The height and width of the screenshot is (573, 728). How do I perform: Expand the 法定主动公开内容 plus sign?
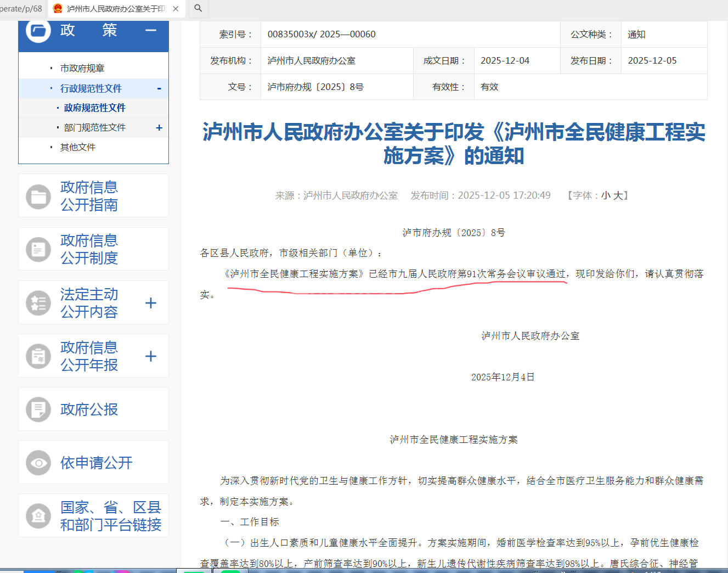click(x=151, y=303)
